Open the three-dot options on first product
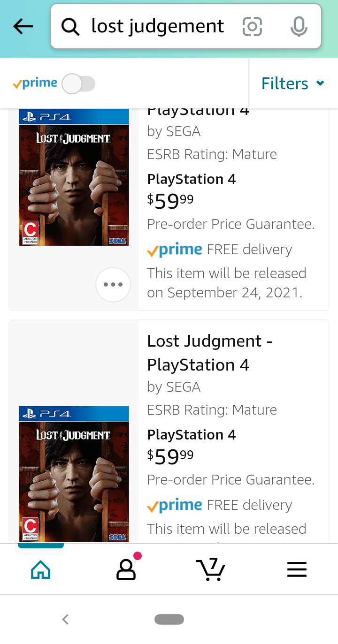Screen dimensions: 338x644 113,284
